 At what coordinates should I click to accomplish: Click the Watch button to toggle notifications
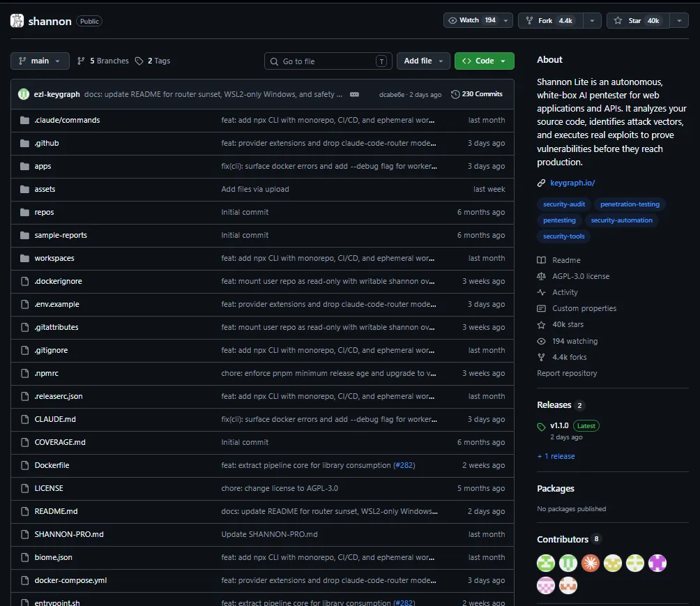click(x=472, y=21)
